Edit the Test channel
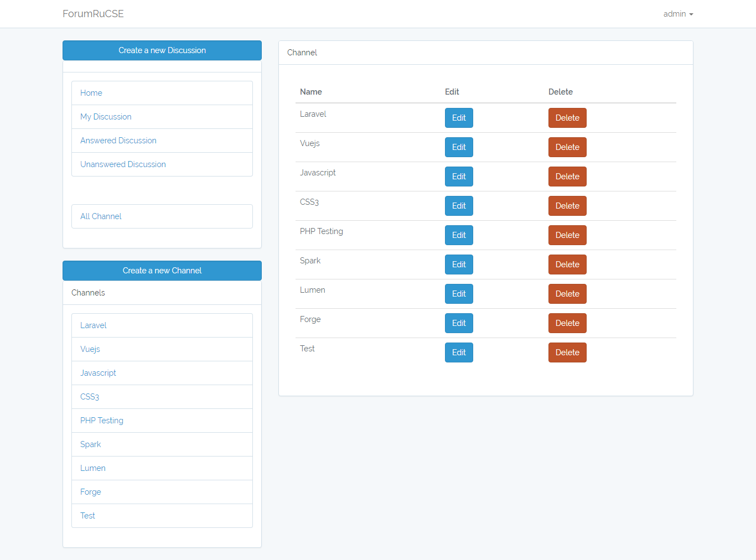 (x=459, y=352)
